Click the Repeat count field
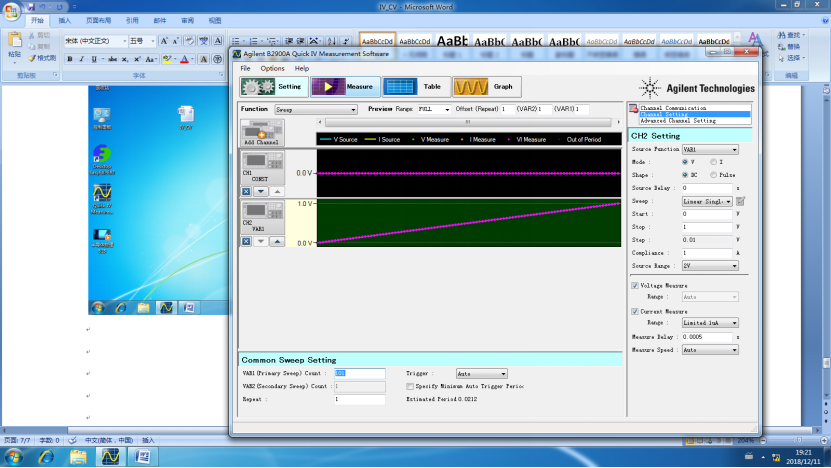 (x=360, y=400)
